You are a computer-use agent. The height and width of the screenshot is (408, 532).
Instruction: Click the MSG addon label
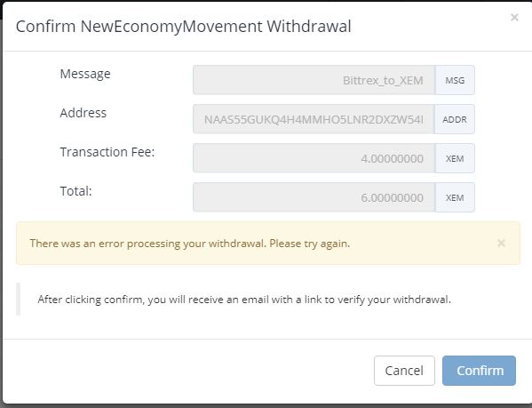coord(455,80)
